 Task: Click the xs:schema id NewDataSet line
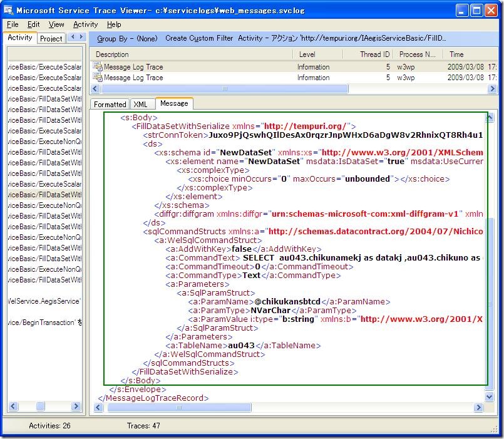point(319,152)
